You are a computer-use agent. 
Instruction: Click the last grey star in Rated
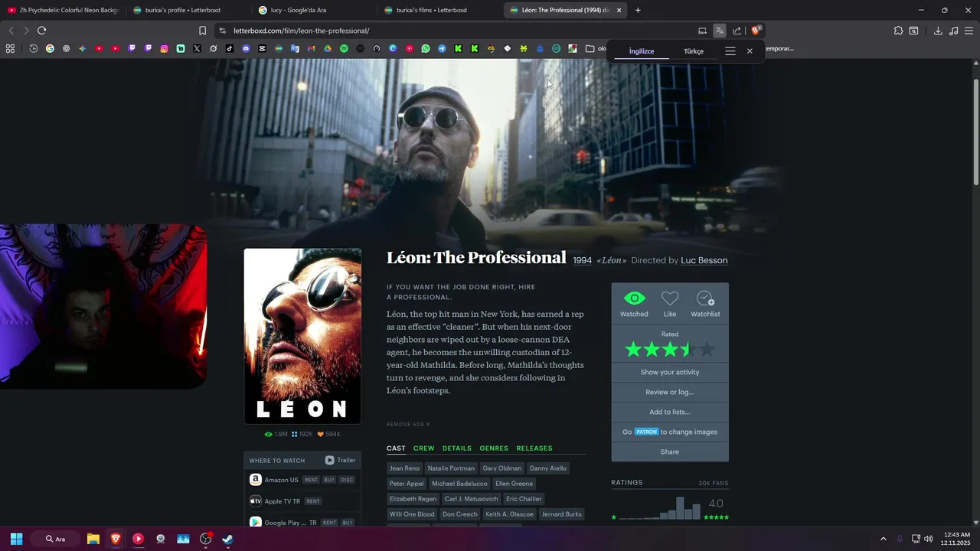(x=707, y=350)
